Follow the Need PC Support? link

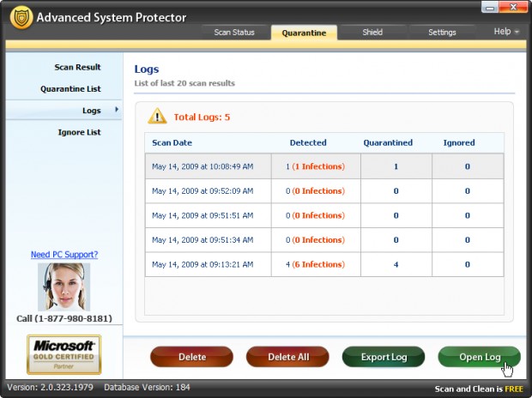[x=64, y=255]
